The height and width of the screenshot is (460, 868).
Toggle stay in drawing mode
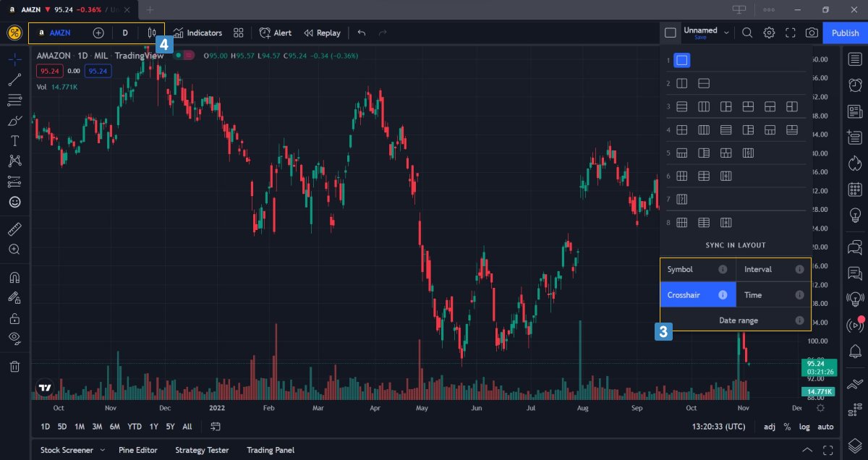[14, 297]
